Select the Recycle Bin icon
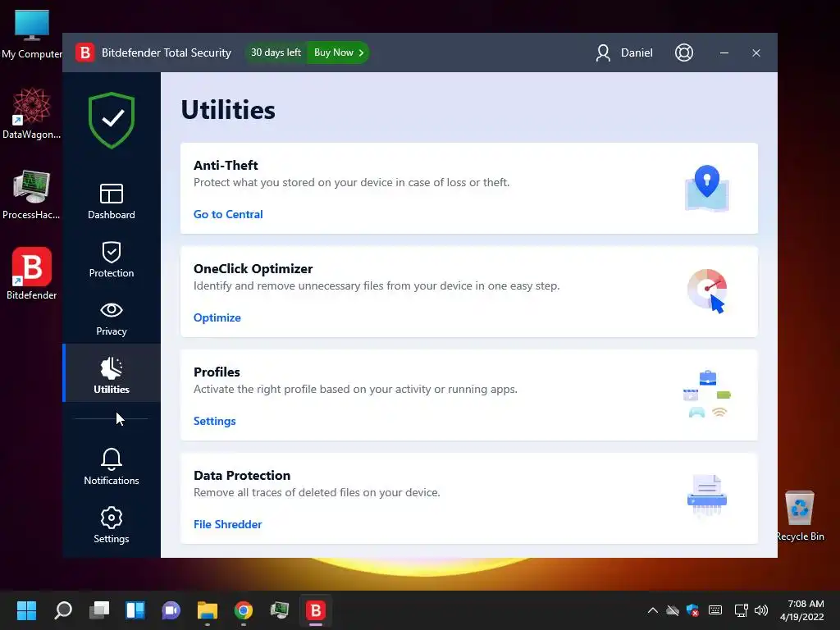 pyautogui.click(x=800, y=516)
